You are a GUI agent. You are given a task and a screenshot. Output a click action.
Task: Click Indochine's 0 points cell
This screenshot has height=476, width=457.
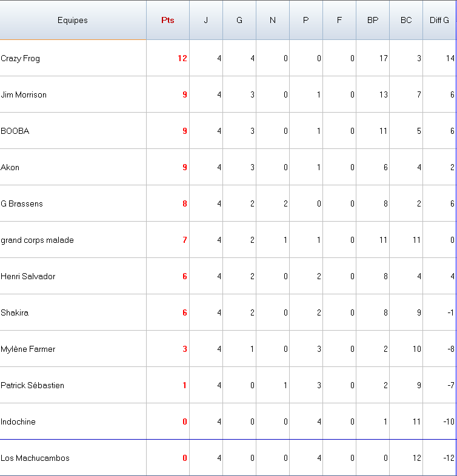pyautogui.click(x=168, y=421)
